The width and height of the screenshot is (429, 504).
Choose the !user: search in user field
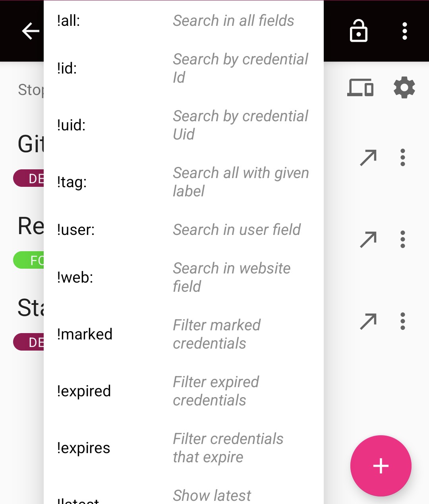coord(183,230)
